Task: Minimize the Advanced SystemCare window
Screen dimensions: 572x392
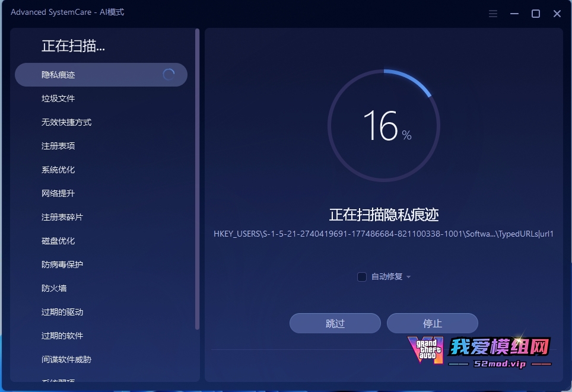Action: (514, 14)
